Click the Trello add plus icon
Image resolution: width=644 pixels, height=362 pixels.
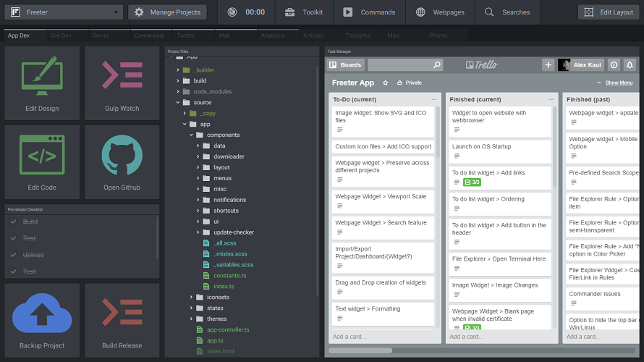point(548,65)
